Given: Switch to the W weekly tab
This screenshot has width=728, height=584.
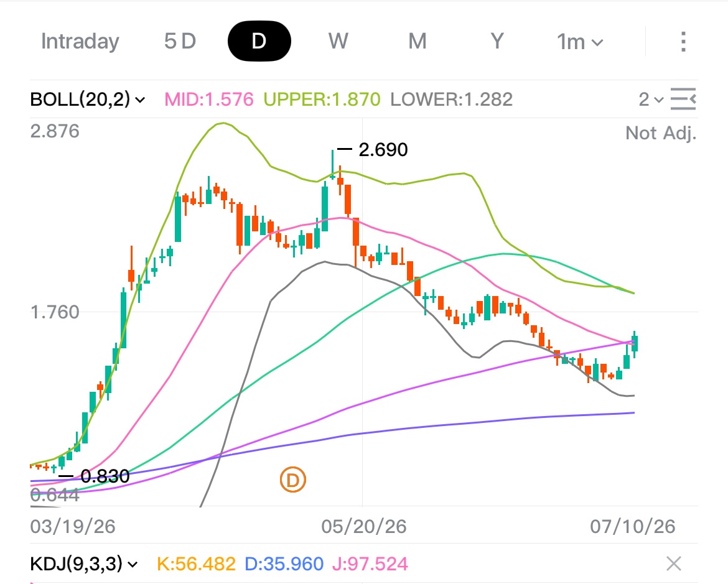Looking at the screenshot, I should tap(338, 41).
